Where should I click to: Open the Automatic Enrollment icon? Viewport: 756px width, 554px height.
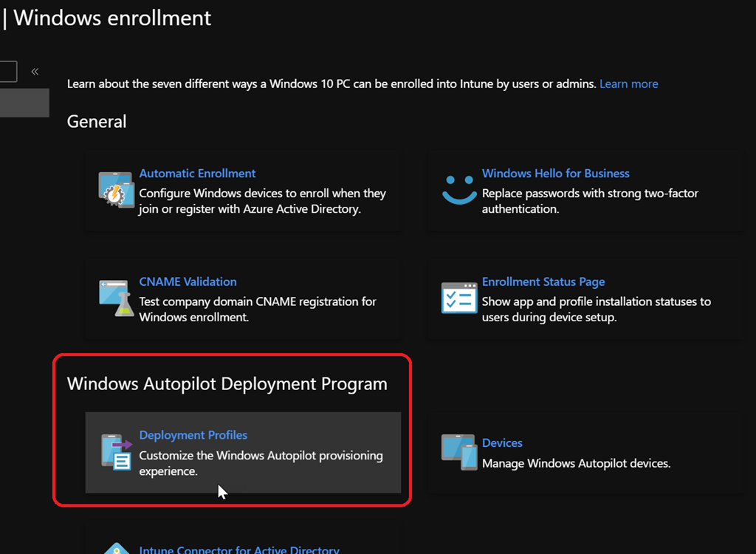116,190
